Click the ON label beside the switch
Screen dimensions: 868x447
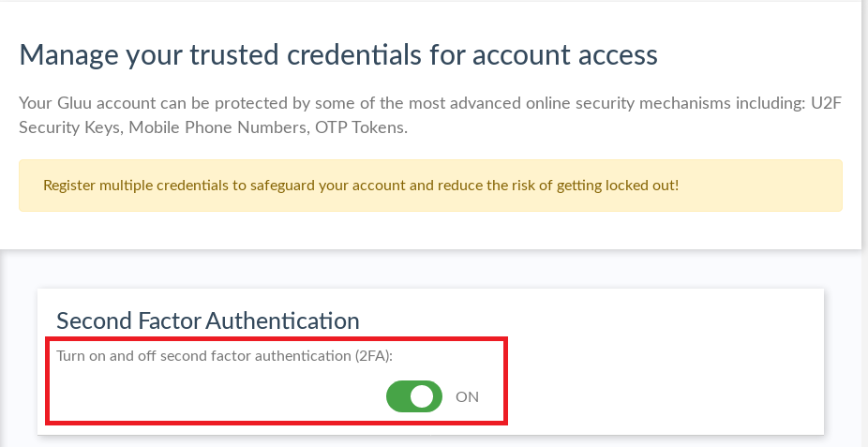(x=467, y=396)
